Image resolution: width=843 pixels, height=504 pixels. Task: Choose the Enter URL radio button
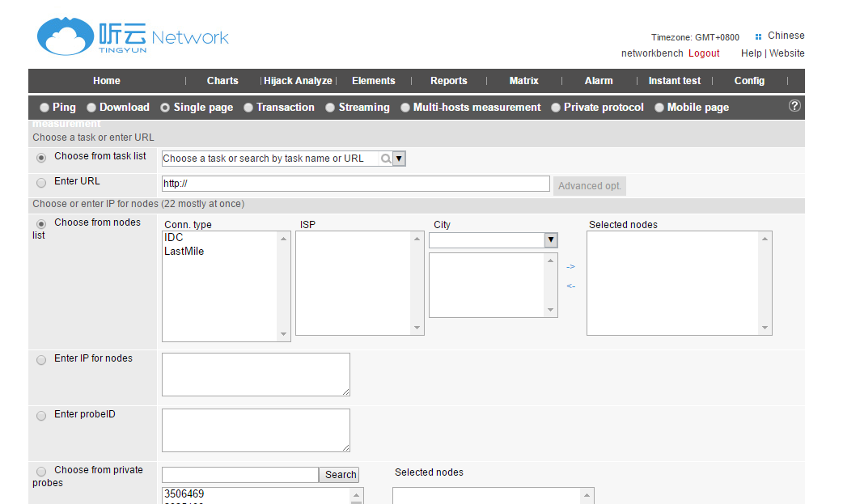[41, 183]
